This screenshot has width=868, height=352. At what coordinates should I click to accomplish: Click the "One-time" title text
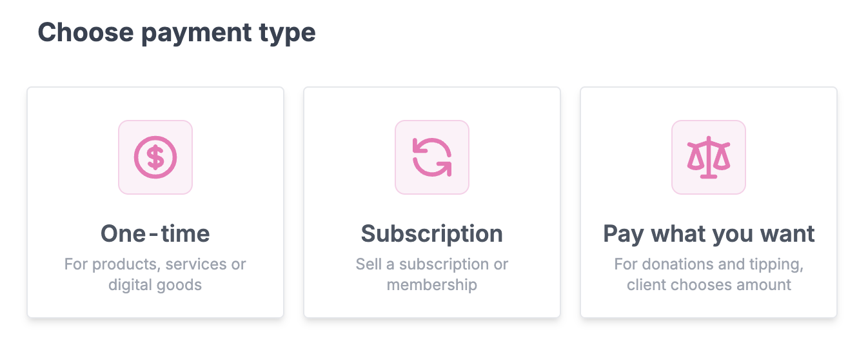click(x=155, y=233)
